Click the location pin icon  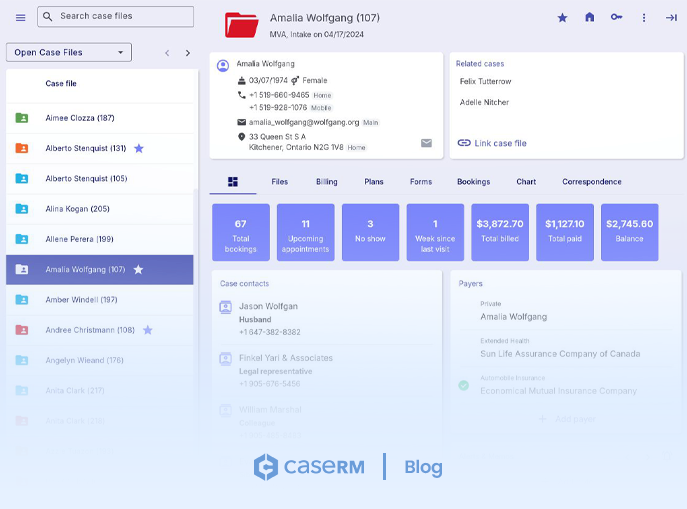pos(241,137)
